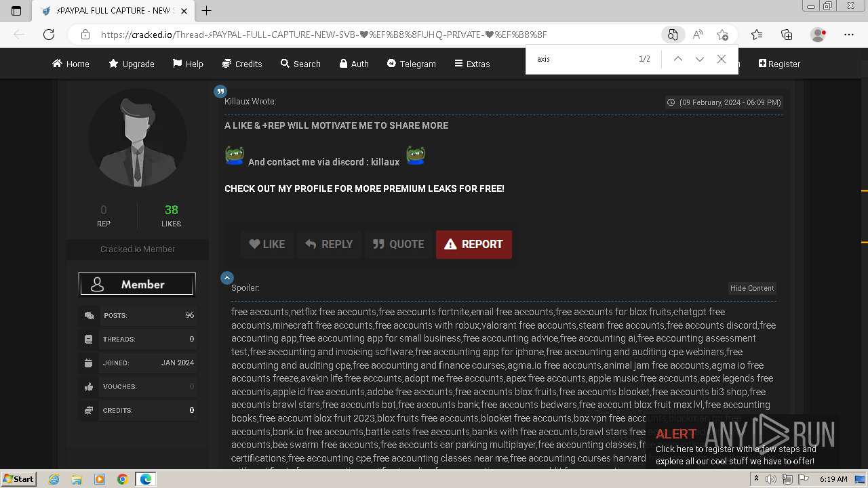Click the taskbar volume icon
Screen dimensions: 868x488
tap(772, 479)
